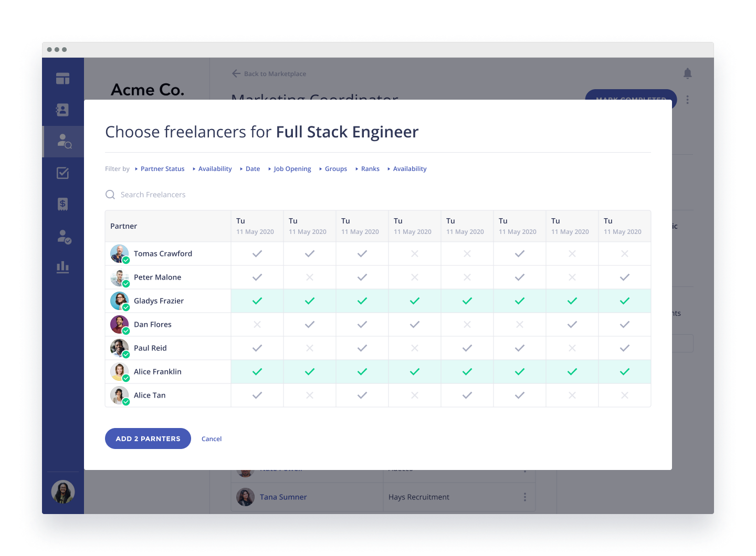The width and height of the screenshot is (756, 556).
Task: Click the back arrow to Marketplace
Action: 236,73
